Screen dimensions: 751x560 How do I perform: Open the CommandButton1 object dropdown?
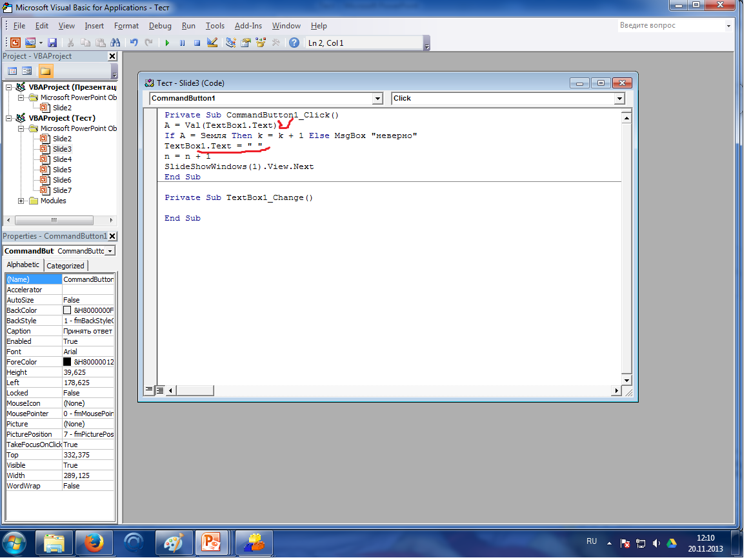pyautogui.click(x=377, y=98)
